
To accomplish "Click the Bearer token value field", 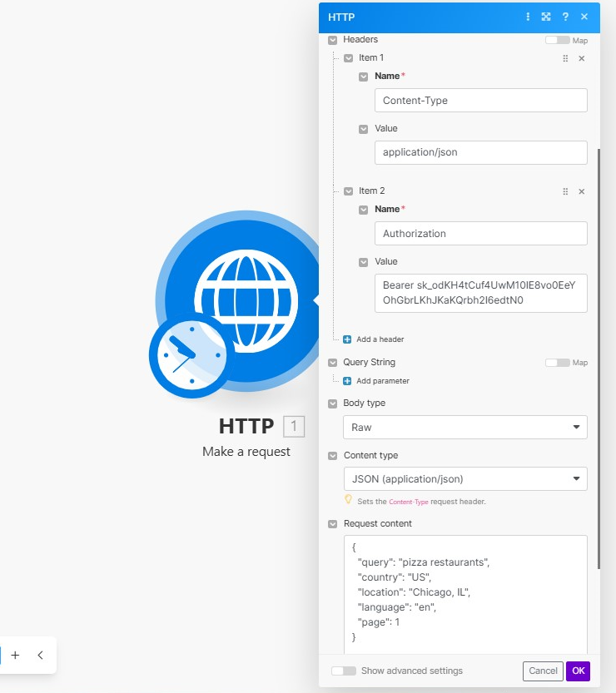I will 480,293.
